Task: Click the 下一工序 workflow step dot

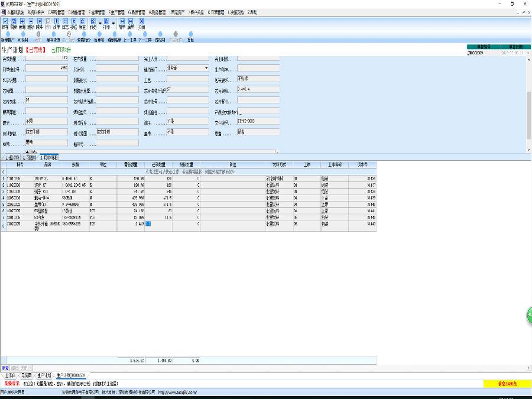Action: 145,34
